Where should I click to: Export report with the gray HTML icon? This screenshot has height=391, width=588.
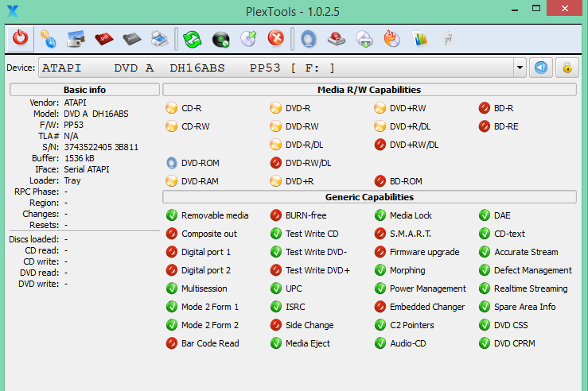click(x=131, y=39)
